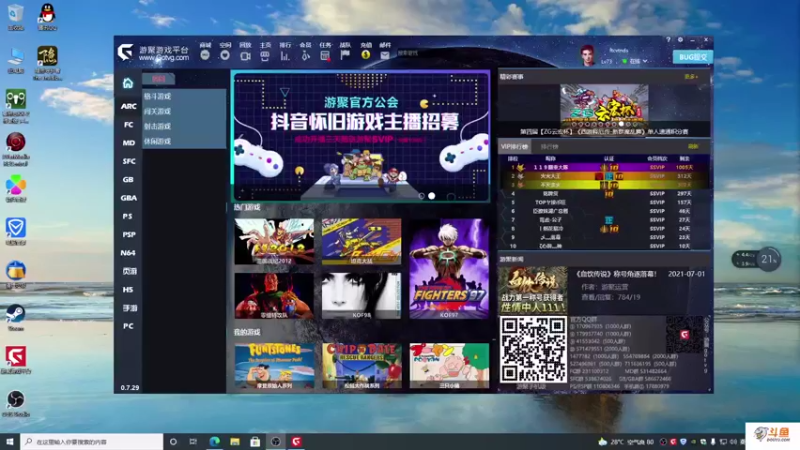The image size is (800, 450).
Task: Select the GB platform in sidebar
Action: click(x=129, y=180)
